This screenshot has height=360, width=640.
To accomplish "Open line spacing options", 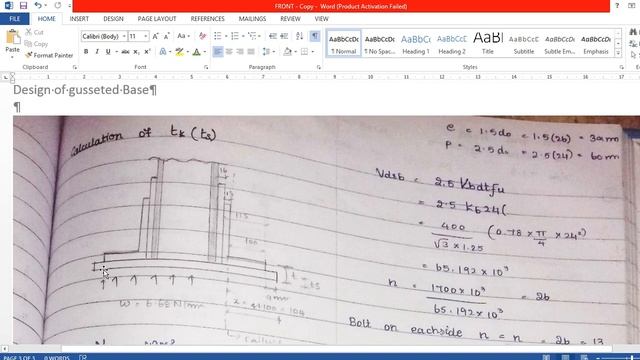I will point(267,52).
